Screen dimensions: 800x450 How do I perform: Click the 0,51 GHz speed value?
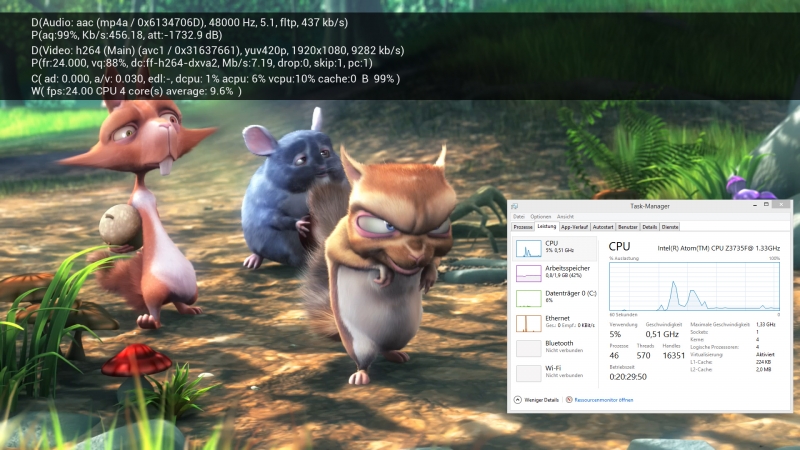point(662,334)
